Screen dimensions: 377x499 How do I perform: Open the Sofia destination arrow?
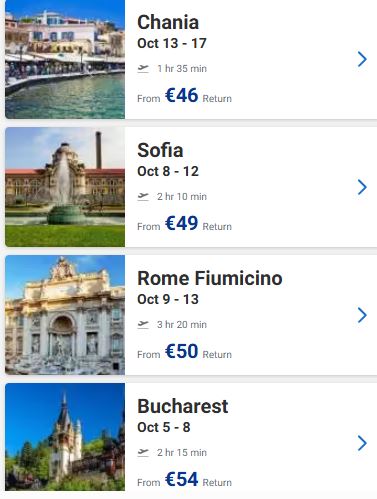point(362,187)
